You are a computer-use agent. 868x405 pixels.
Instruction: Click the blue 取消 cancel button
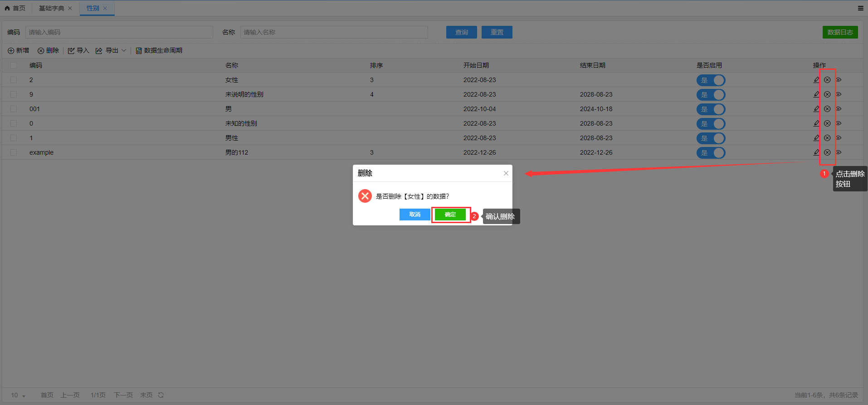(414, 215)
